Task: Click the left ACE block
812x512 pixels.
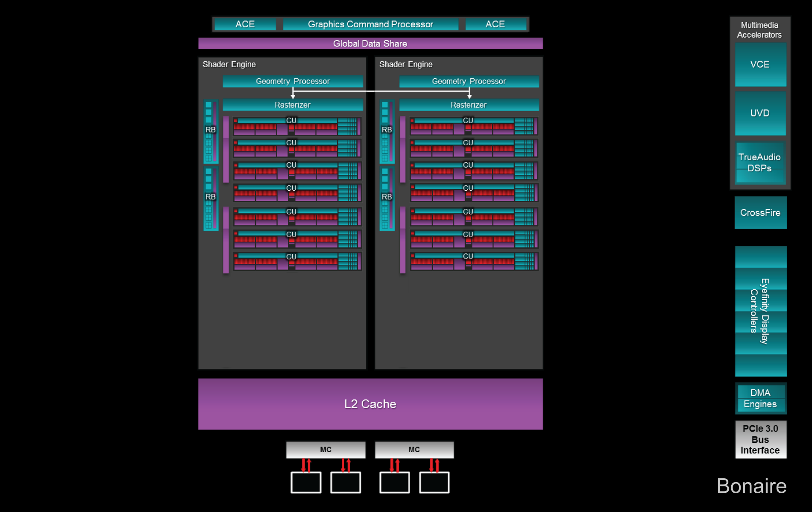Action: click(x=245, y=24)
